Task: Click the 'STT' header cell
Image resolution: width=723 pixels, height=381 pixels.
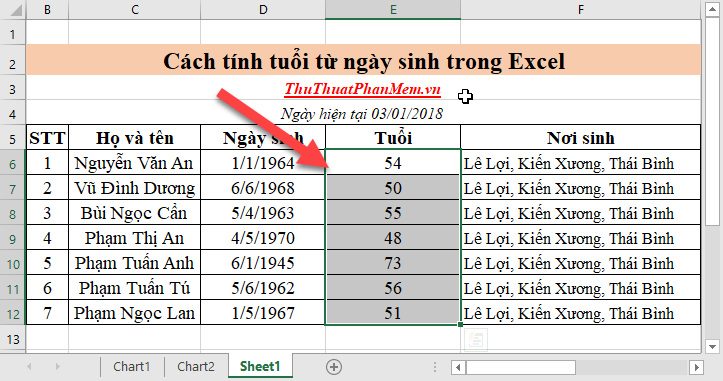Action: point(47,137)
